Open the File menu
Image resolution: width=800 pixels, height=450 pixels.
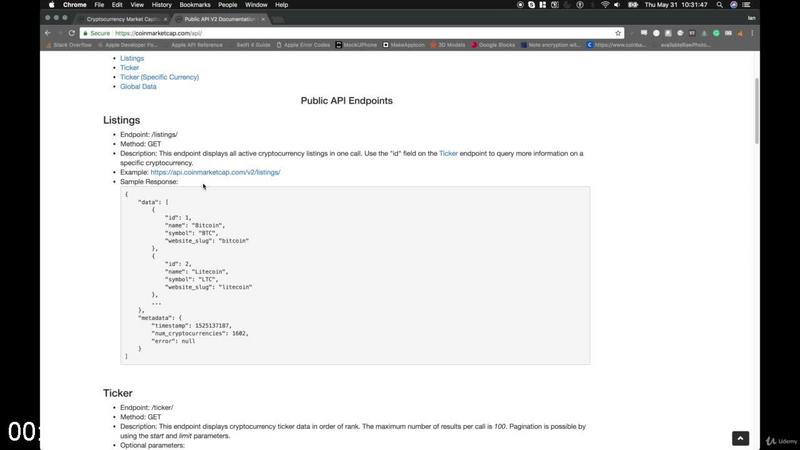[99, 5]
